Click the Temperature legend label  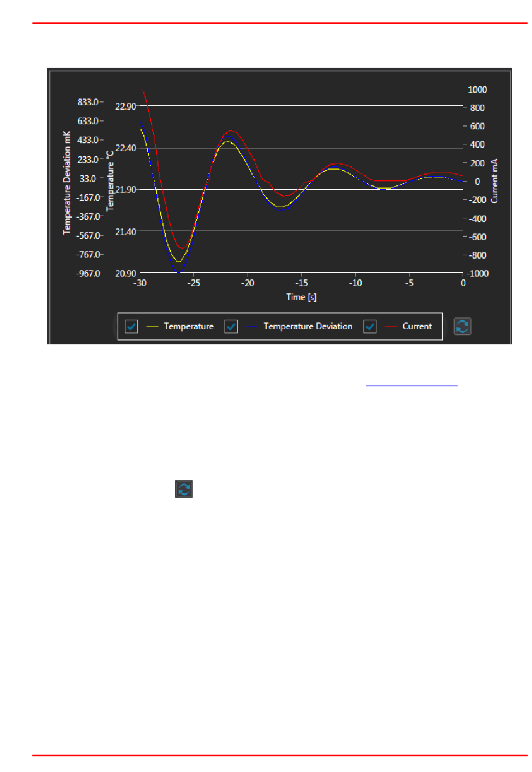(189, 326)
